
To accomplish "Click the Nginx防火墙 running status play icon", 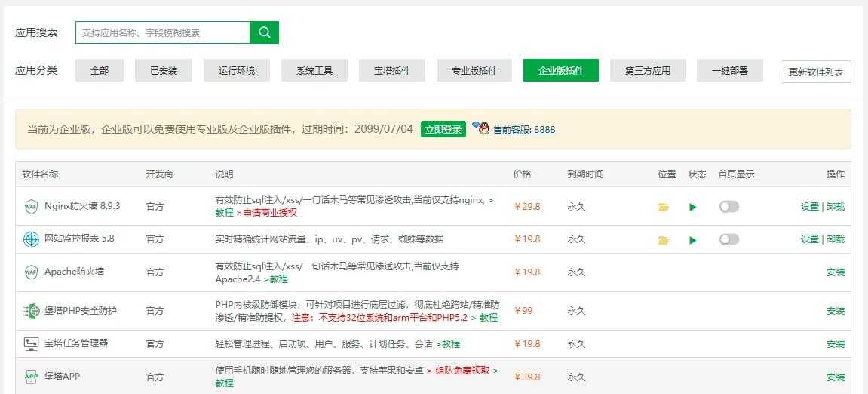I will 692,207.
